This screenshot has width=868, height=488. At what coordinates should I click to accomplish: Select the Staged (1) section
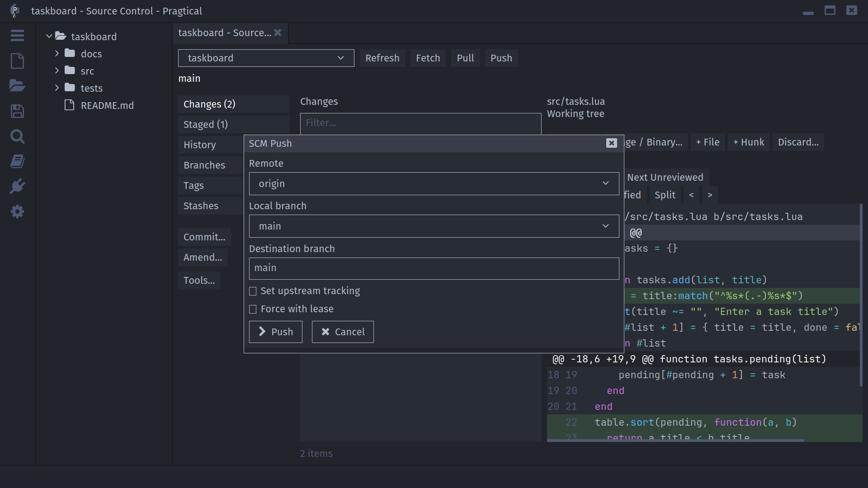coord(233,124)
